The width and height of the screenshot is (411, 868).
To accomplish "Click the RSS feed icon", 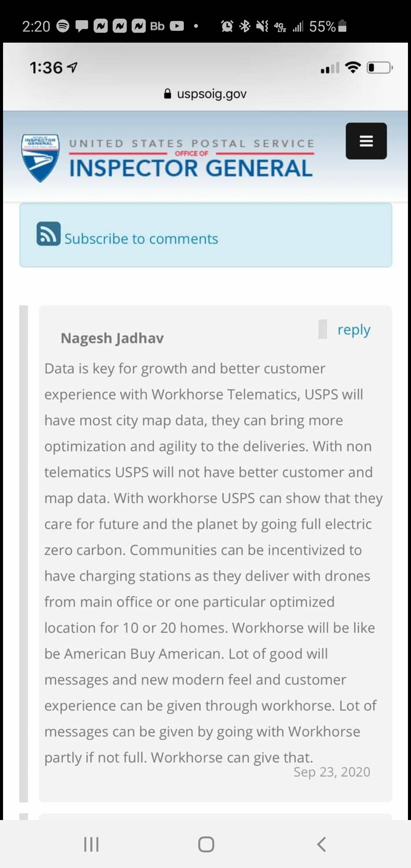I will click(48, 234).
